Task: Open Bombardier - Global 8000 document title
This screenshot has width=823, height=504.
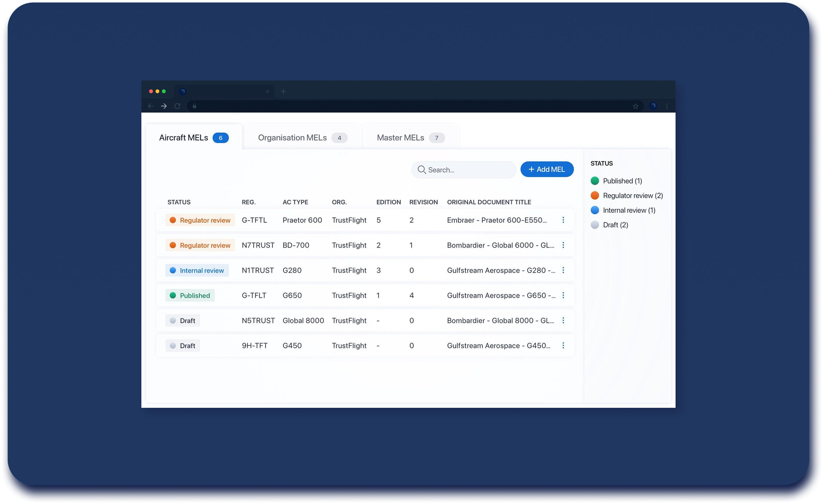Action: (500, 321)
